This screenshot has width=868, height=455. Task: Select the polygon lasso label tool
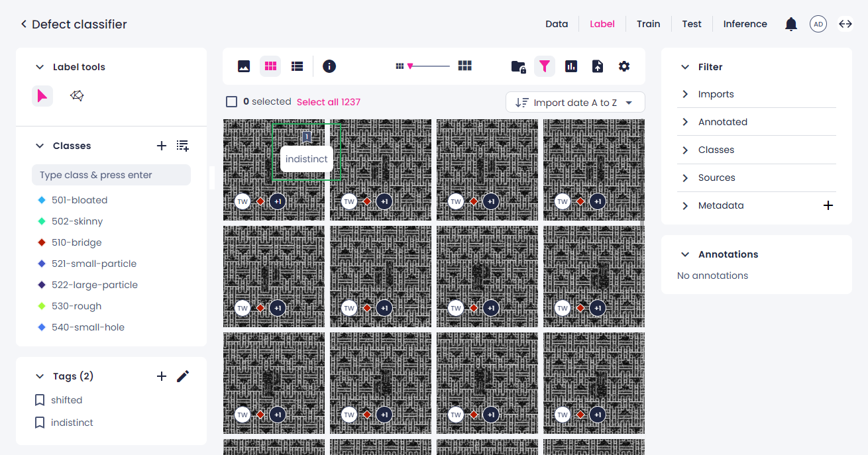(x=77, y=96)
